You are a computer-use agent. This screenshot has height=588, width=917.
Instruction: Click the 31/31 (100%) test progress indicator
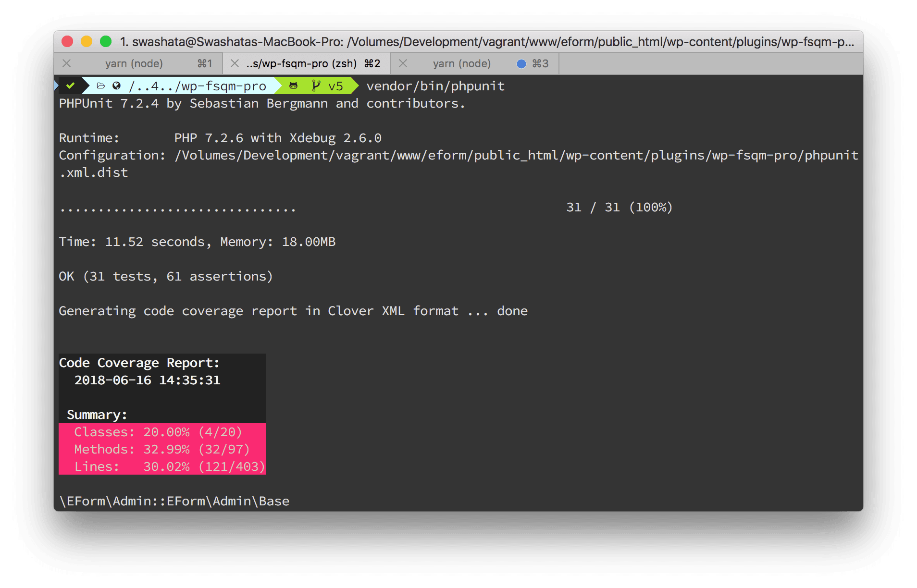[619, 207]
